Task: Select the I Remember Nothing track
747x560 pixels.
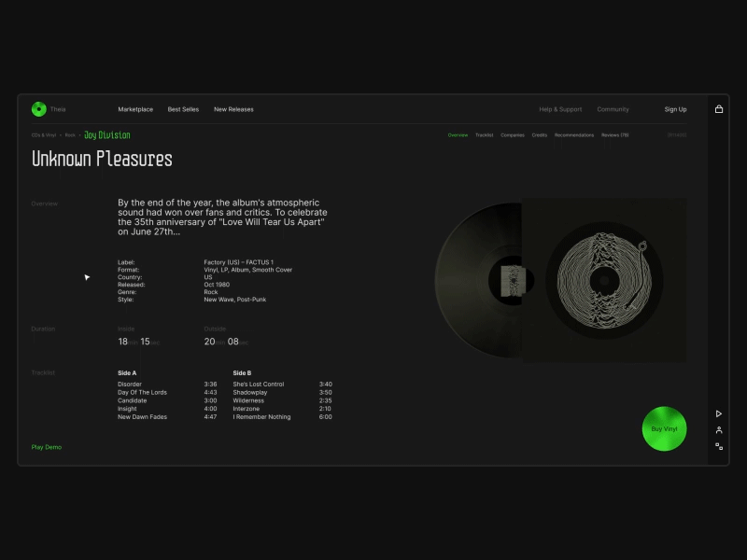Action: 261,416
